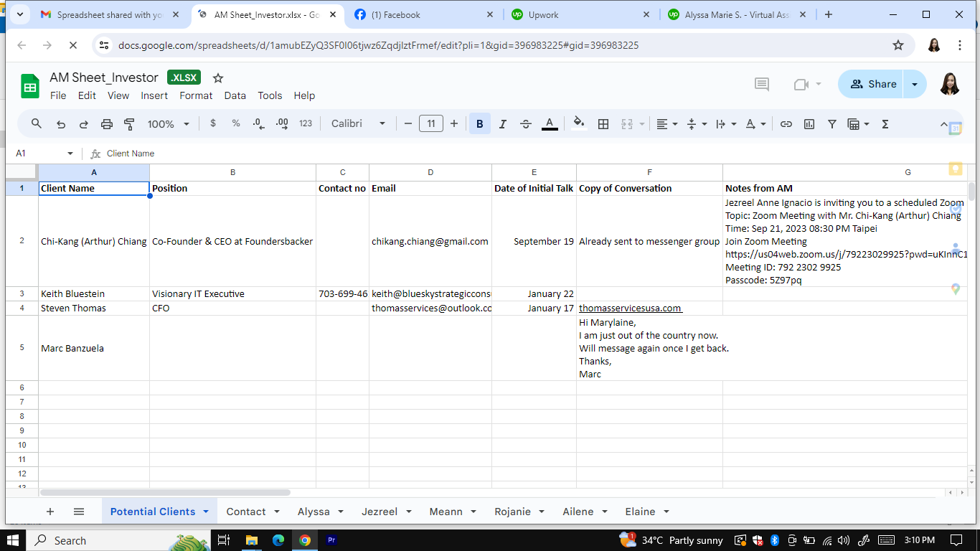Open the View menu
The width and height of the screenshot is (980, 551).
click(x=118, y=95)
